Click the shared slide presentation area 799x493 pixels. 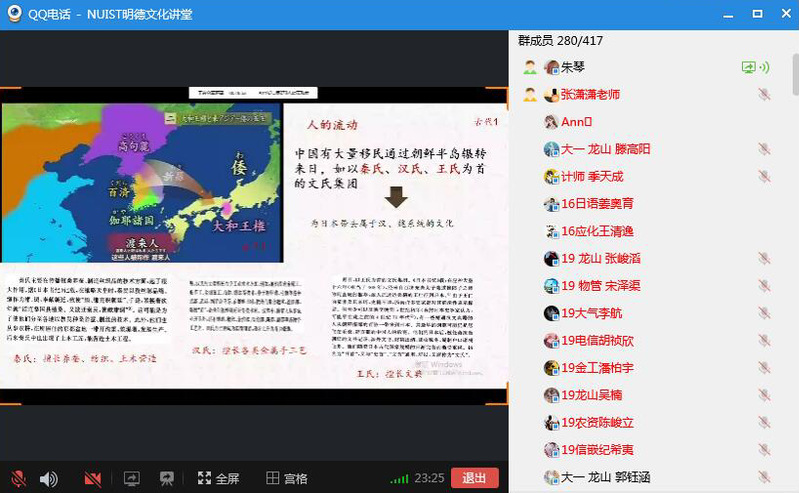point(254,244)
